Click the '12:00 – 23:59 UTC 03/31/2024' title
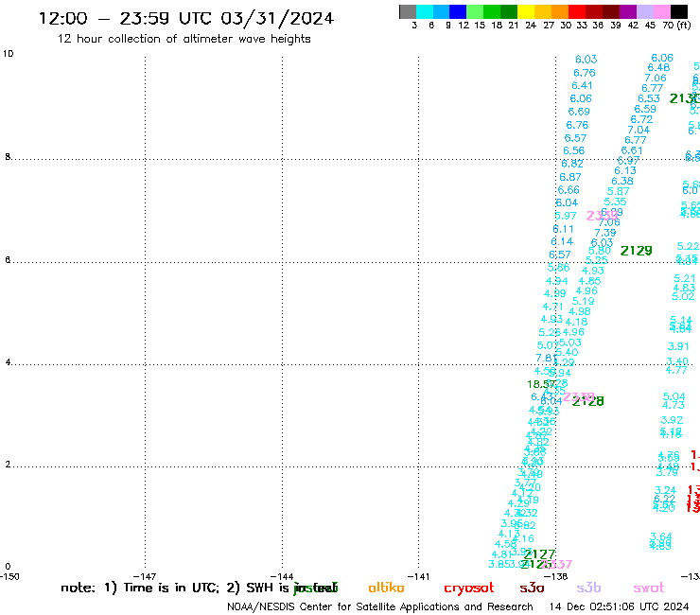Screen dimensions: 700x615 pos(186,19)
